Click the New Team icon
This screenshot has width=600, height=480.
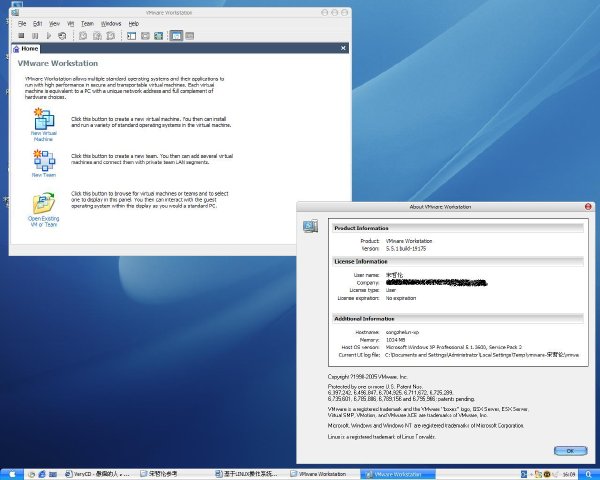pyautogui.click(x=44, y=160)
